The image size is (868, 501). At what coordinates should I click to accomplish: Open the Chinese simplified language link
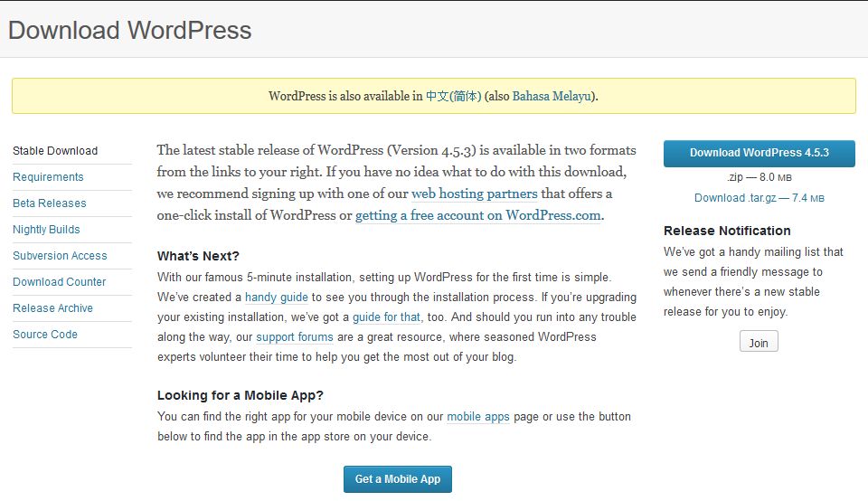[453, 96]
